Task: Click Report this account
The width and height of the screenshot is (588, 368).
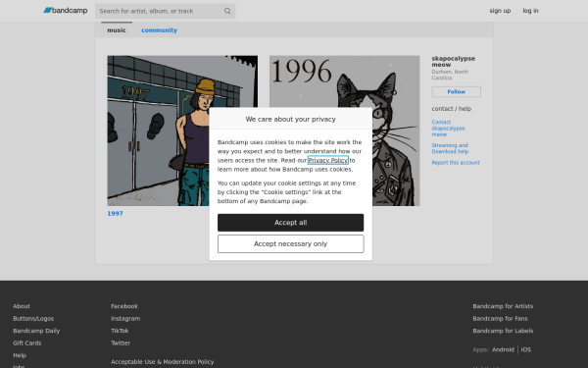Action: [x=456, y=163]
